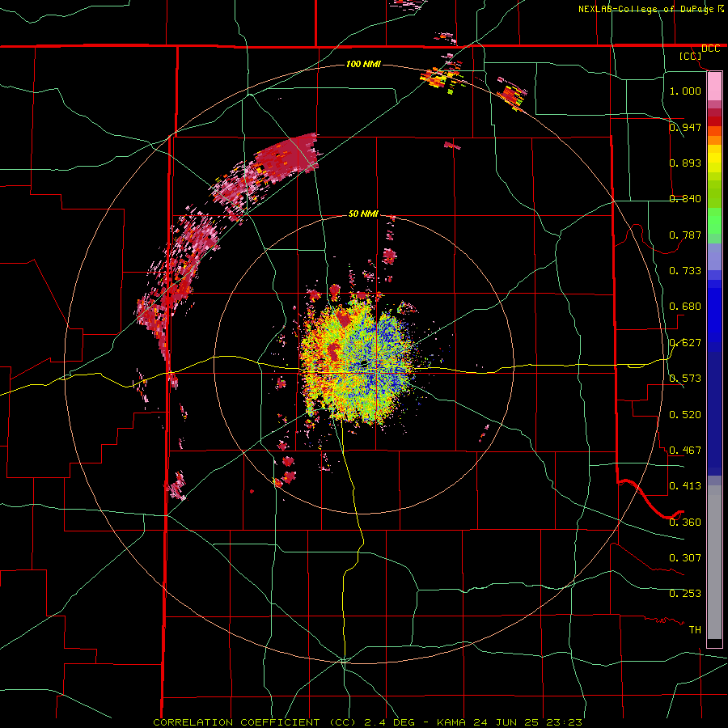Select the 0.893 legend value

point(685,163)
